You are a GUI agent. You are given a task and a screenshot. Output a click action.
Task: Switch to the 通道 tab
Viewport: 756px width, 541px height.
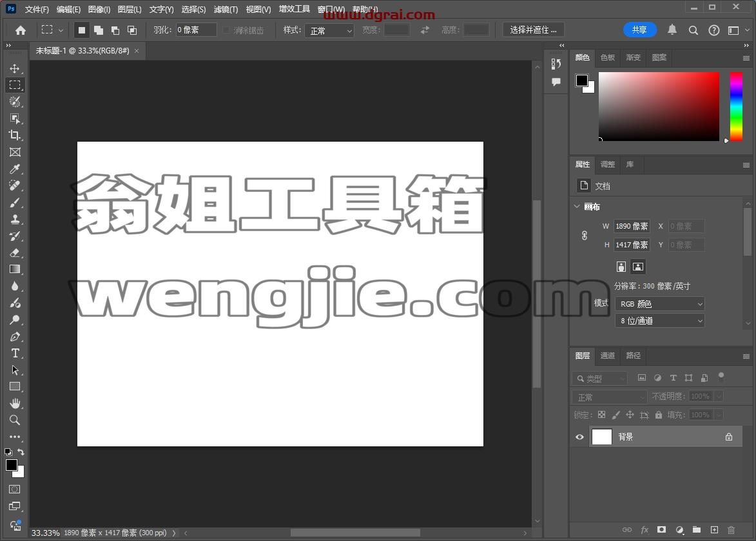point(608,356)
